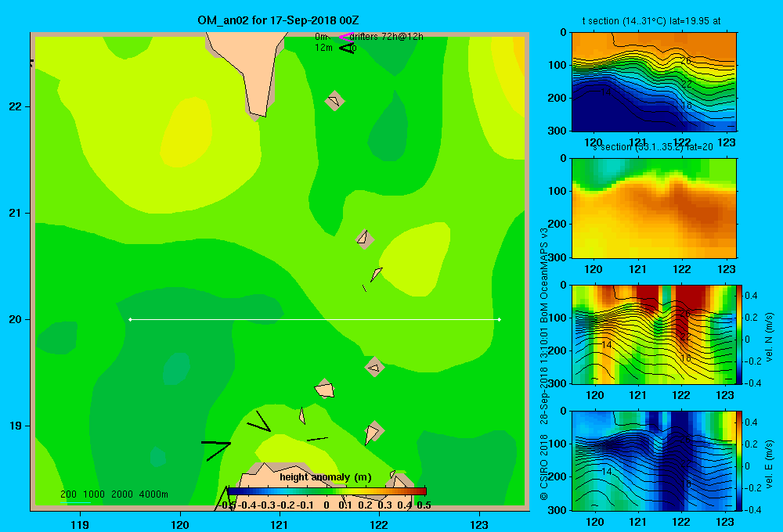The width and height of the screenshot is (783, 532).
Task: Click the 'vel. E (m/s)' axis label
Action: [x=769, y=463]
